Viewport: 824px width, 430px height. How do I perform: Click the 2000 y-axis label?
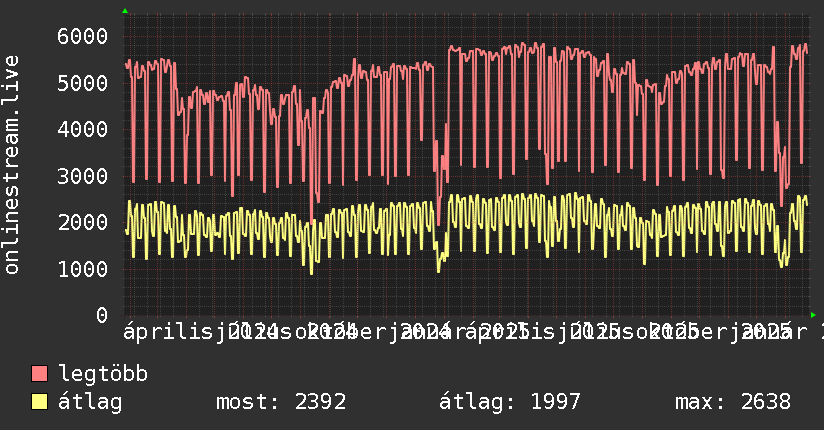click(83, 222)
